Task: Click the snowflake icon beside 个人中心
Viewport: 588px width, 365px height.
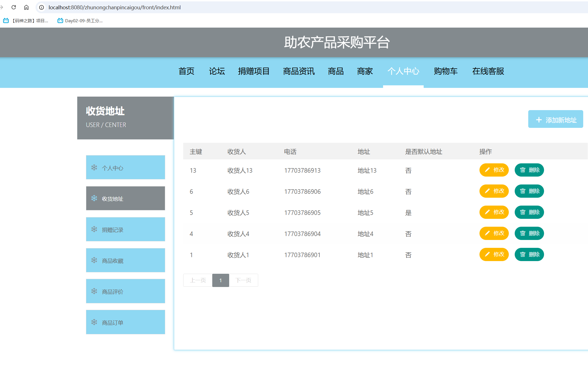Action: tap(94, 168)
